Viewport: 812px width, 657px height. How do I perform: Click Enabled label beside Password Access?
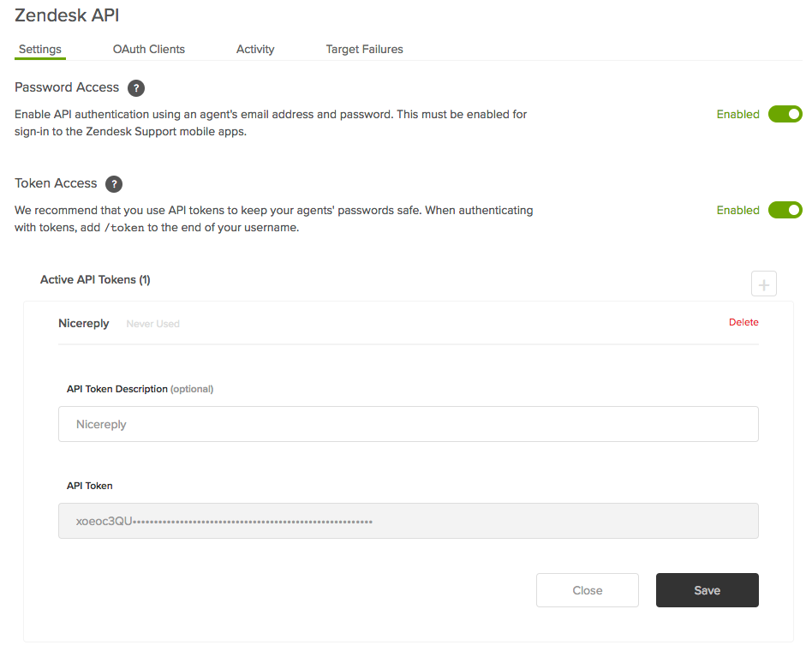737,115
